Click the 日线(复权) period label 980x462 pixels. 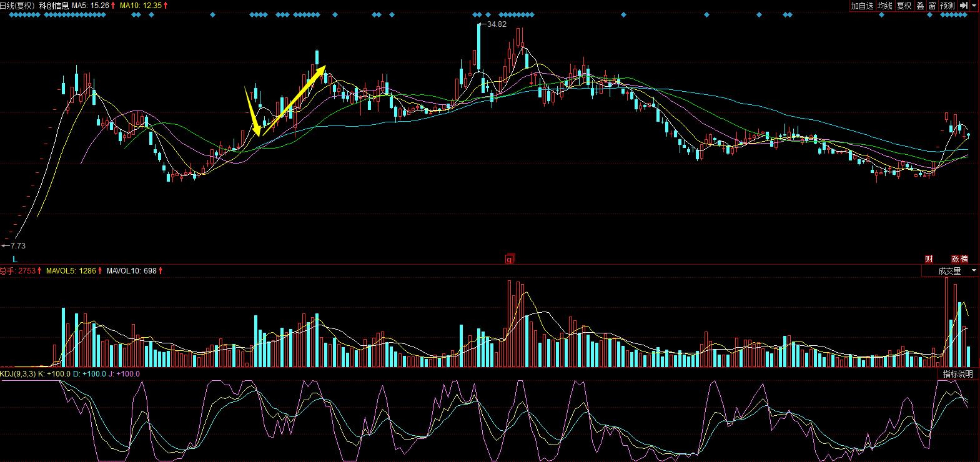click(17, 5)
